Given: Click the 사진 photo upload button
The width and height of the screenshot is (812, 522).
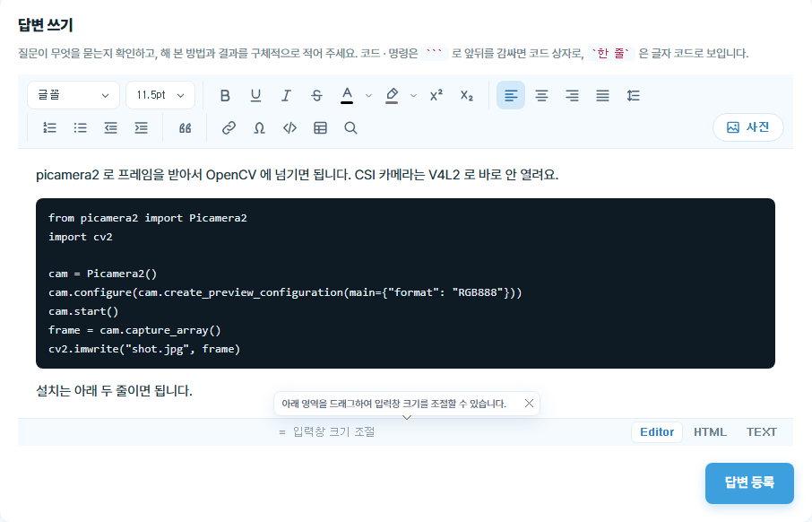Looking at the screenshot, I should point(747,127).
